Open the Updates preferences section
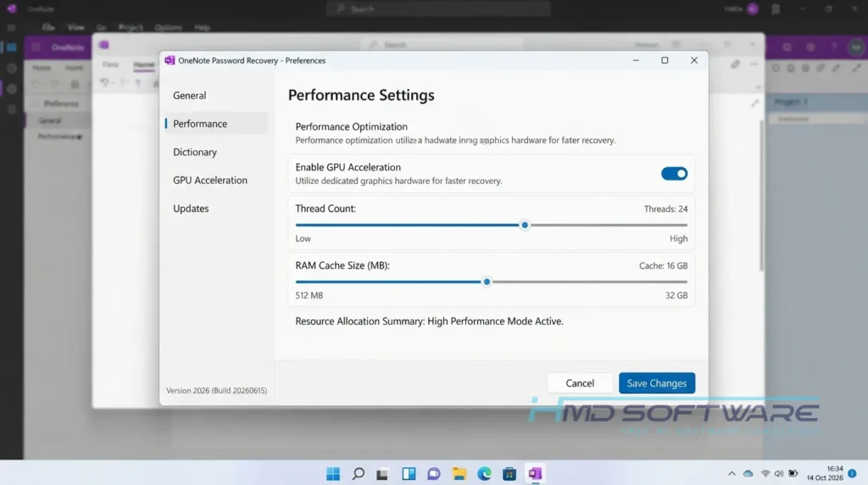The height and width of the screenshot is (485, 868). (191, 209)
